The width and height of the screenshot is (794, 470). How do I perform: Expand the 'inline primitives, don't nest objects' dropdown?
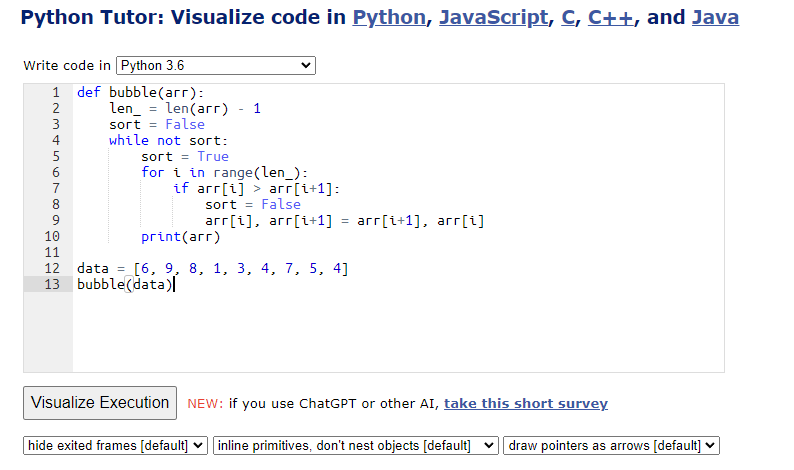point(356,446)
